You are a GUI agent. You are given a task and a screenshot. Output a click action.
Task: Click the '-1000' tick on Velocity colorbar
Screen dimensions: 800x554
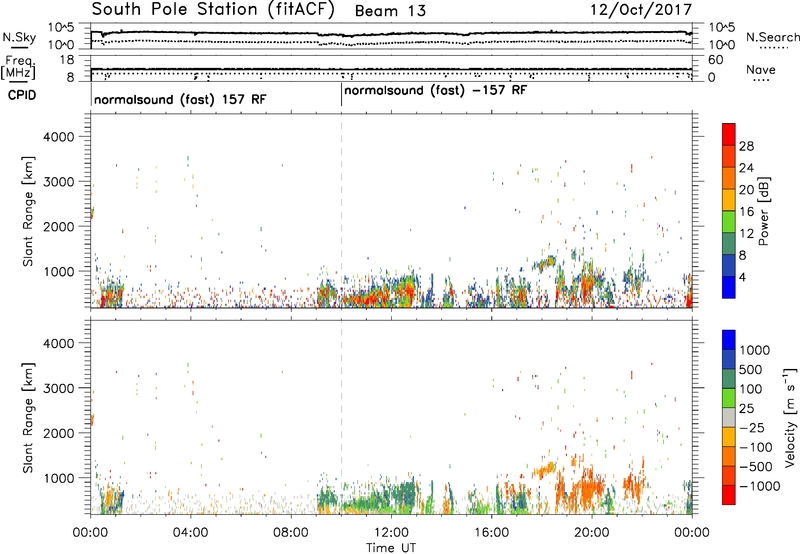click(x=759, y=486)
